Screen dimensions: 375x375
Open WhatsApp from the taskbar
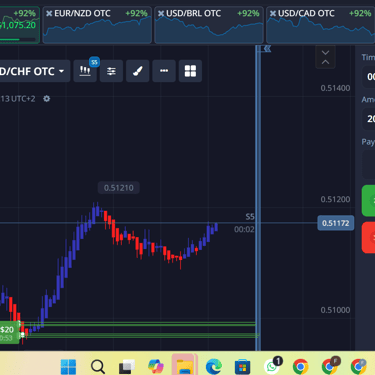272,366
